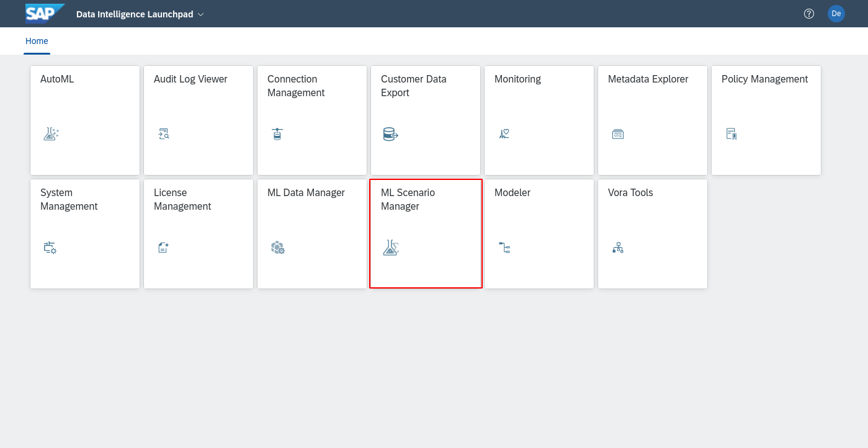Viewport: 868px width, 448px height.
Task: Open the ML Data Manager tile title
Action: 306,193
